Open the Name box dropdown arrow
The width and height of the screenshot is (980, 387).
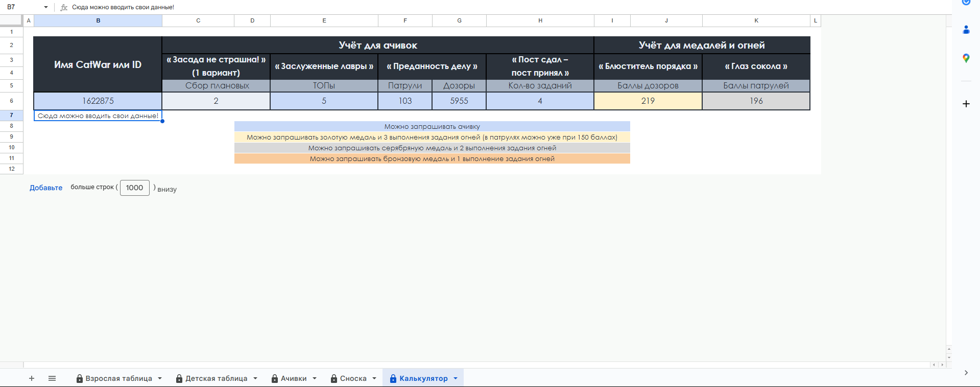(x=46, y=7)
